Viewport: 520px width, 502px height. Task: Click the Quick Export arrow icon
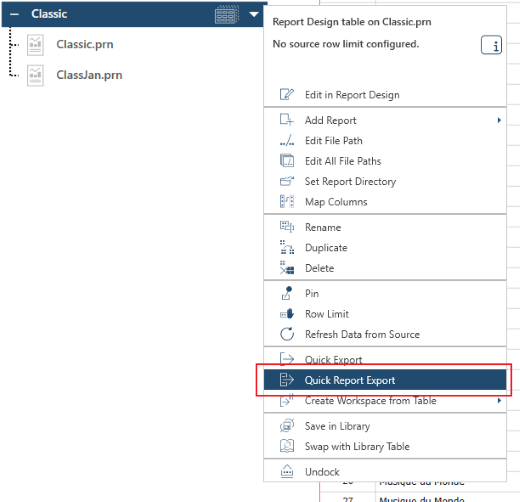coord(287,359)
